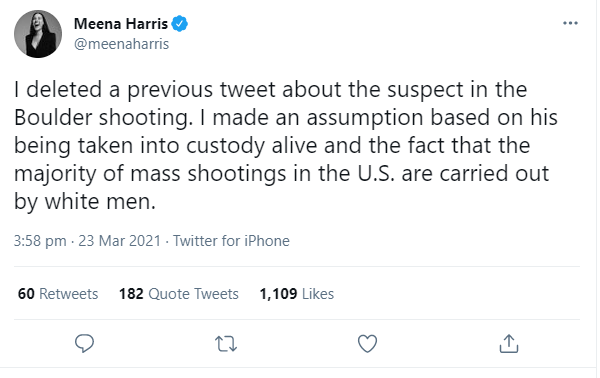The height and width of the screenshot is (378, 600).
Task: Open the Twitter for iPhone source link
Action: tap(231, 241)
